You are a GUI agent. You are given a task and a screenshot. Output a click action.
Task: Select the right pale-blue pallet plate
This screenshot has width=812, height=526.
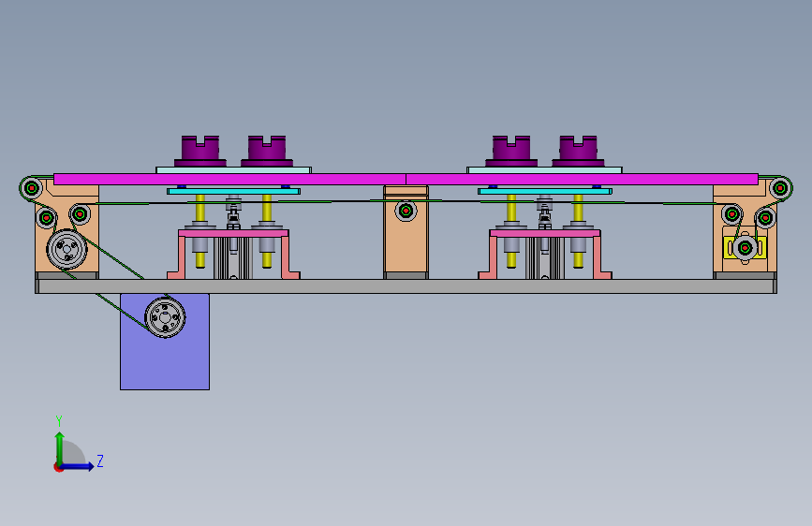click(544, 170)
